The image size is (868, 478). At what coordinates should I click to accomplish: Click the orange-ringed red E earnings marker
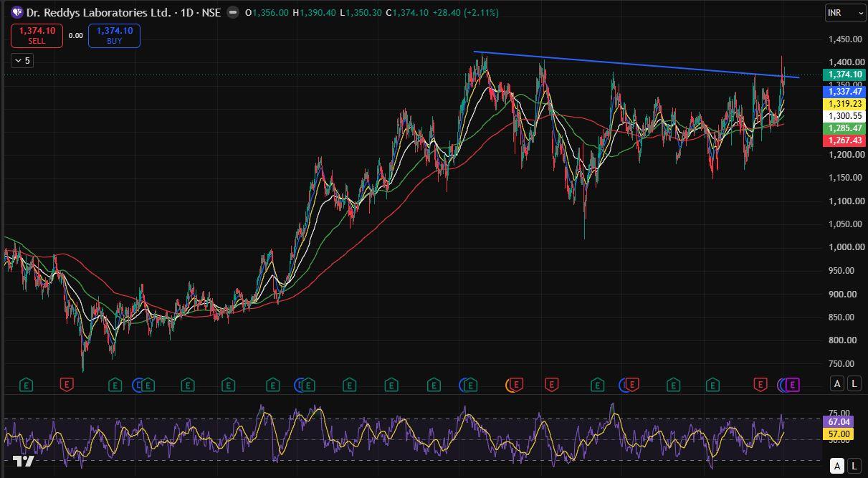(515, 385)
